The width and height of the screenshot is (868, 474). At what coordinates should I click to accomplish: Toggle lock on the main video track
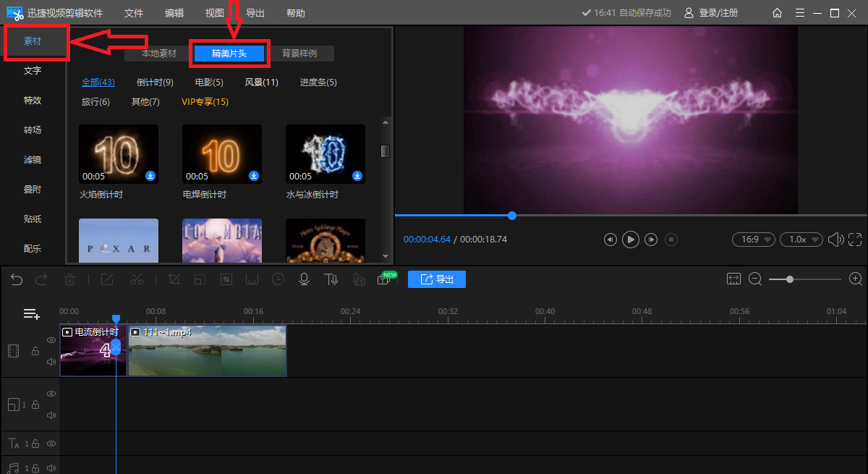35,351
